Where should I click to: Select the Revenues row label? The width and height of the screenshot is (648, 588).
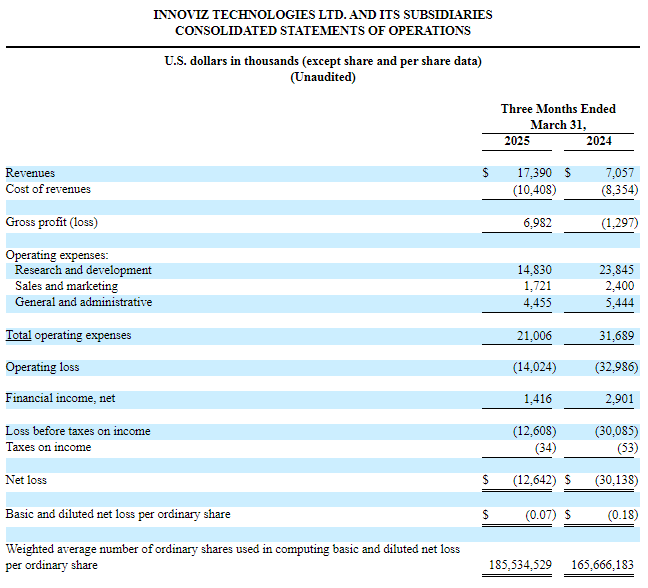click(30, 173)
